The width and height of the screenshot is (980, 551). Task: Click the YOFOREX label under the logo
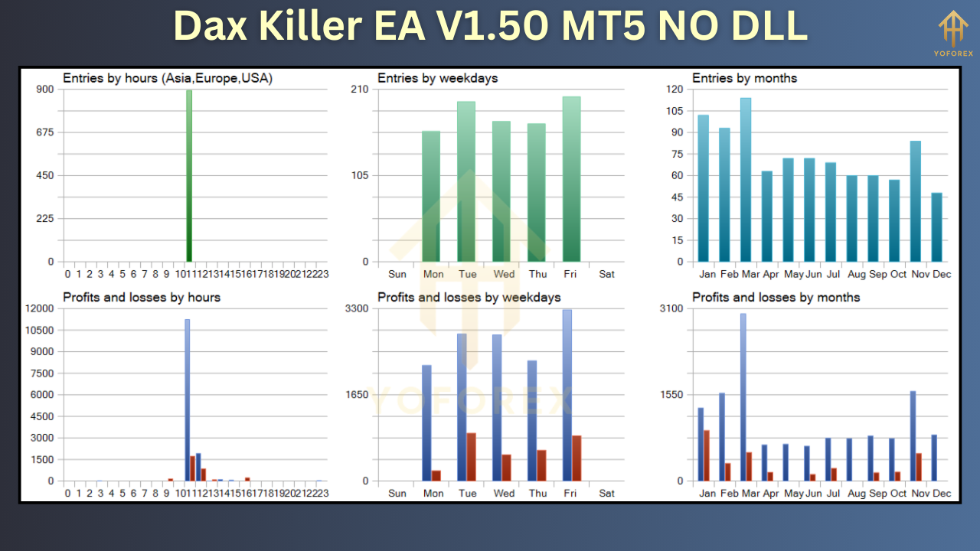[954, 52]
